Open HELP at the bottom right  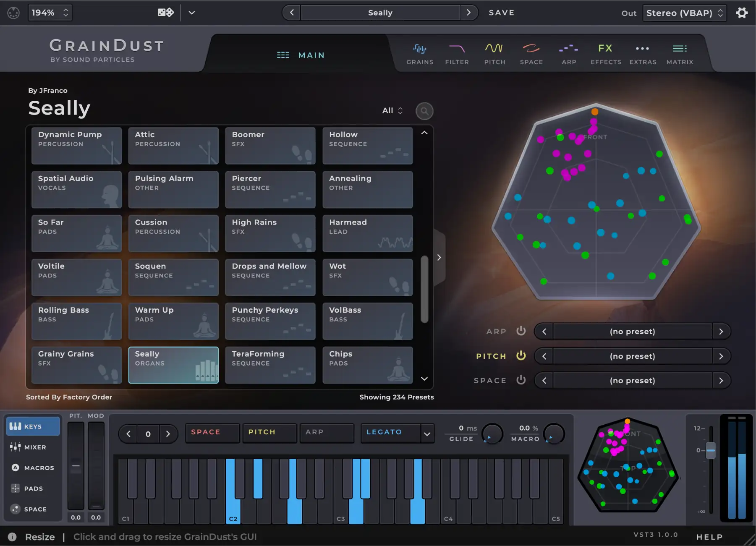pos(709,536)
